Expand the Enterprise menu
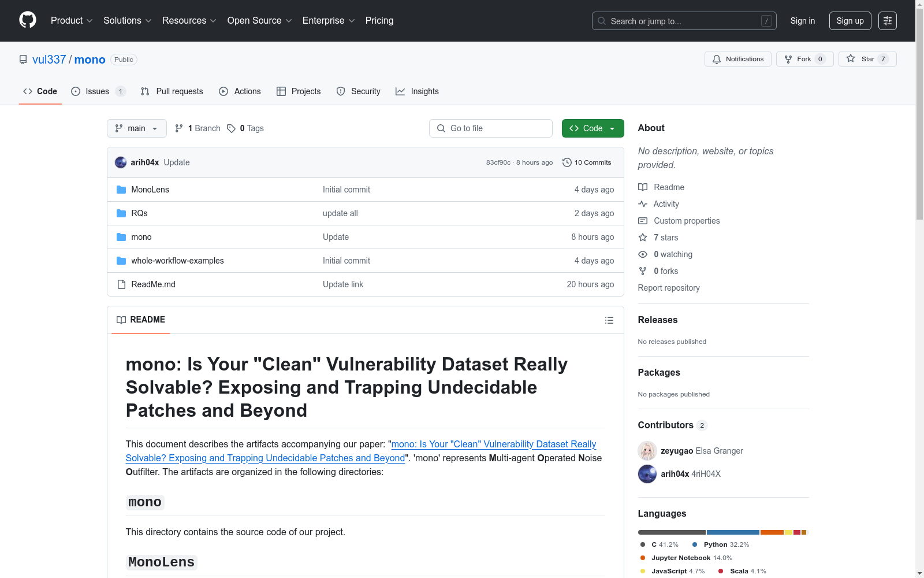This screenshot has width=924, height=578. pos(329,21)
